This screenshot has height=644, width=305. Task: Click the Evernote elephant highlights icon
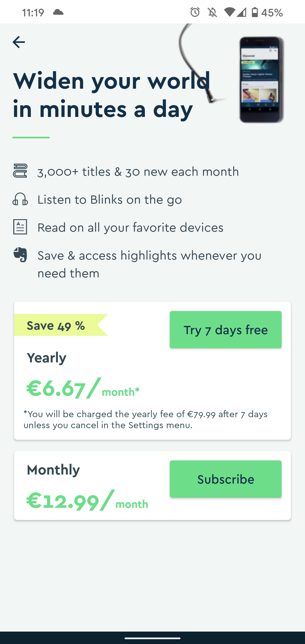[20, 255]
